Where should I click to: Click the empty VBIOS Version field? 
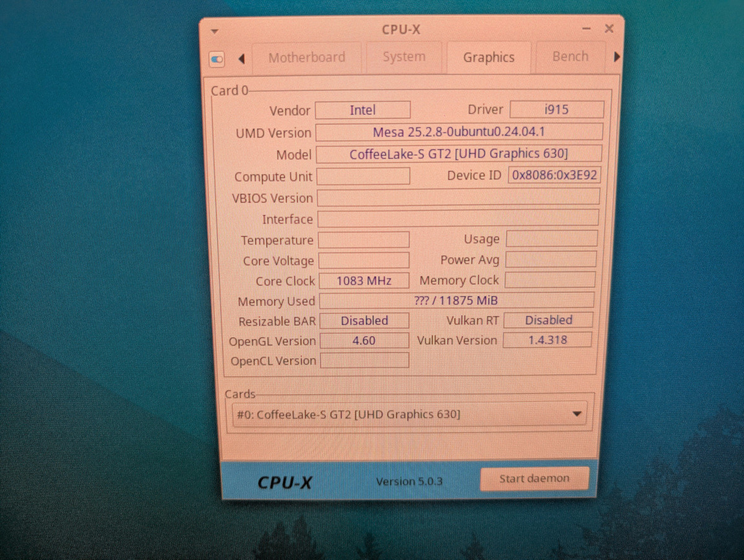click(x=458, y=197)
